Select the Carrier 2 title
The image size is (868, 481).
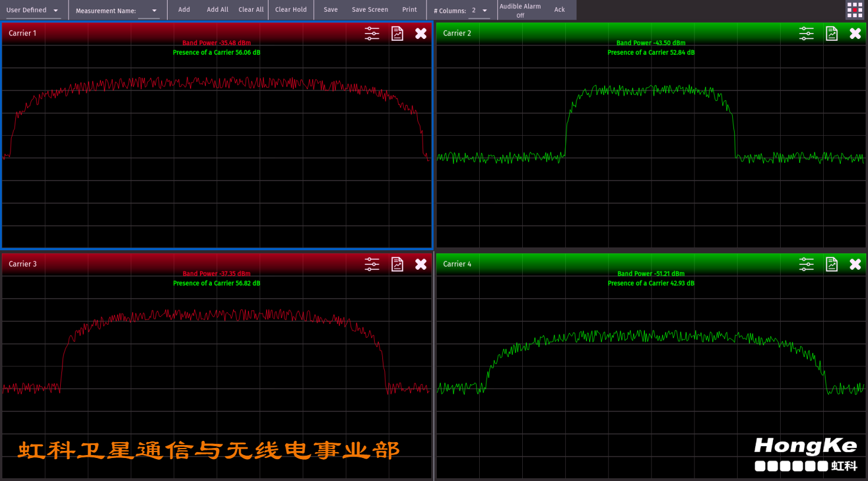[x=457, y=33]
